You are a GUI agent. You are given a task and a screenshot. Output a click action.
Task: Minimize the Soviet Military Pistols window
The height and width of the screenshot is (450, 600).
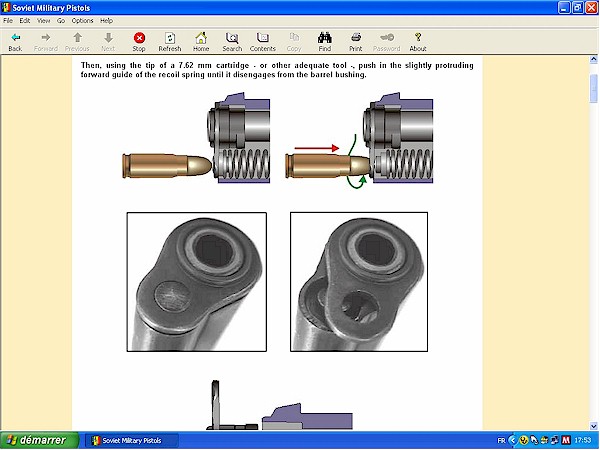click(564, 8)
